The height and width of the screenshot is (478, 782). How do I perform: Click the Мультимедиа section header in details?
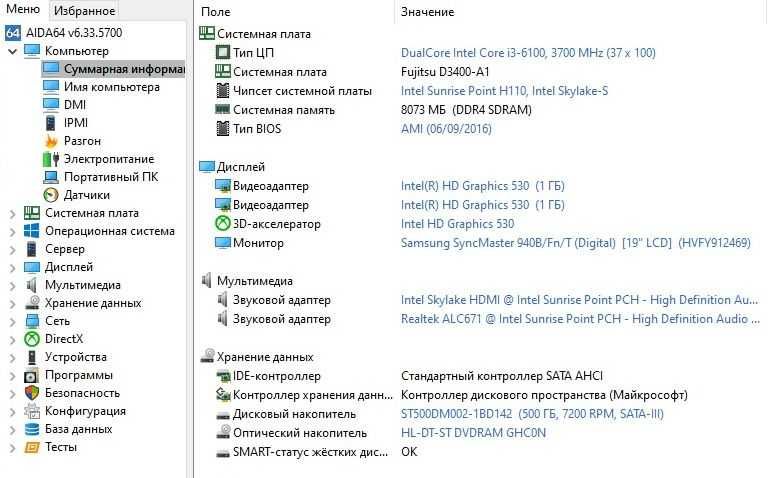click(254, 281)
